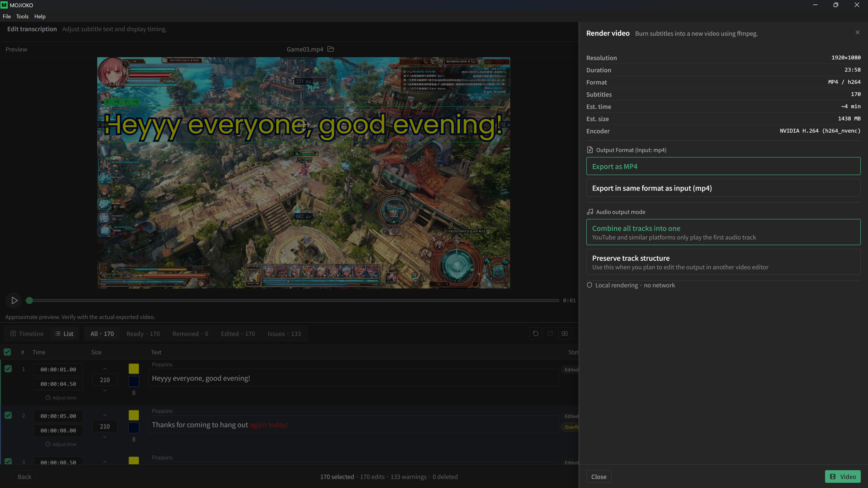Click the redo icon in list toolbar
Screen dimensions: 868x488
550,333
